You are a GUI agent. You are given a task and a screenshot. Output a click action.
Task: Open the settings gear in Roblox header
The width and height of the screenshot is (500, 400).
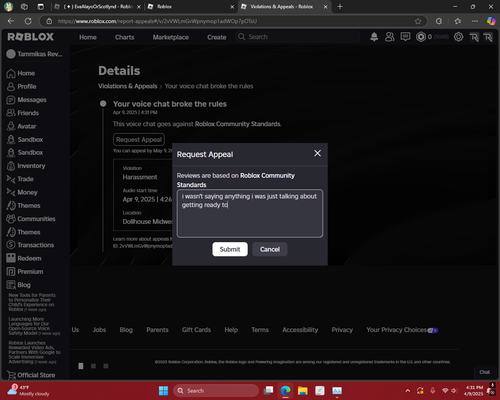point(458,37)
